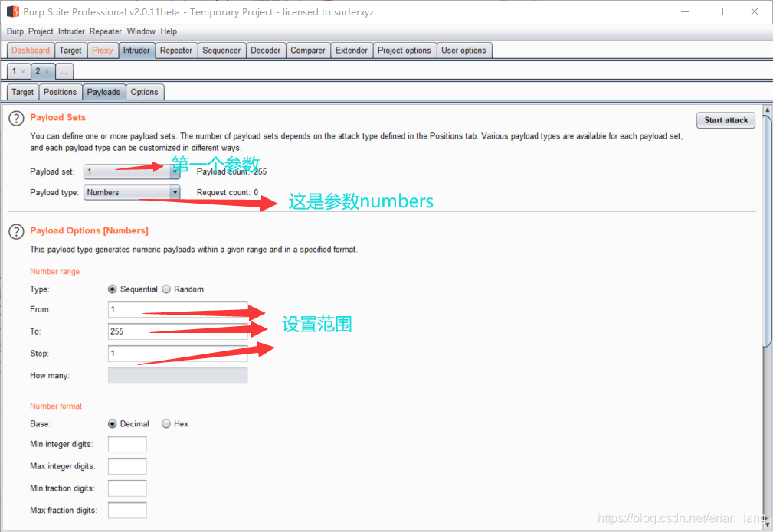The height and width of the screenshot is (532, 773).
Task: Open the Project menu
Action: (41, 31)
